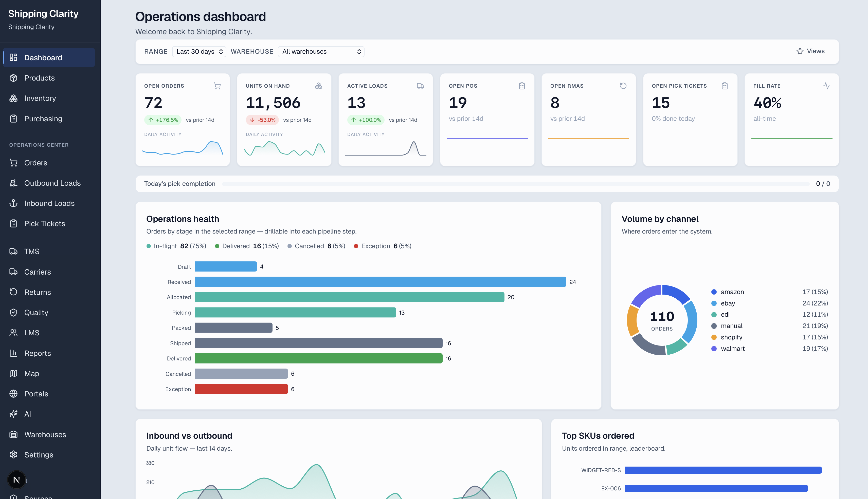
Task: Click the walmart channel legend row
Action: click(770, 349)
